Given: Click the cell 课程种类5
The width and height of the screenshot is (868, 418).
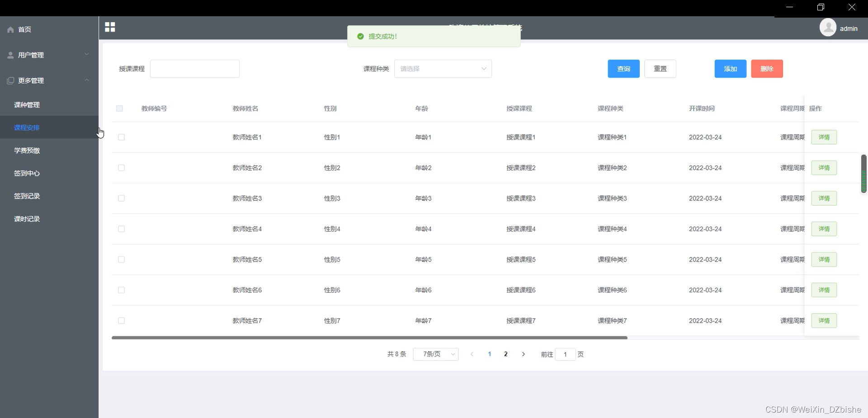Looking at the screenshot, I should click(612, 259).
